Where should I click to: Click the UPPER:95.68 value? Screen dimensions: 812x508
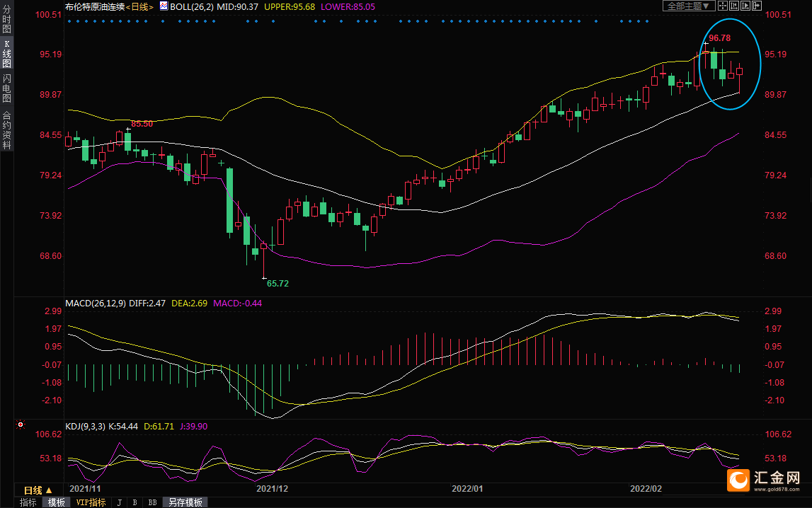point(290,7)
